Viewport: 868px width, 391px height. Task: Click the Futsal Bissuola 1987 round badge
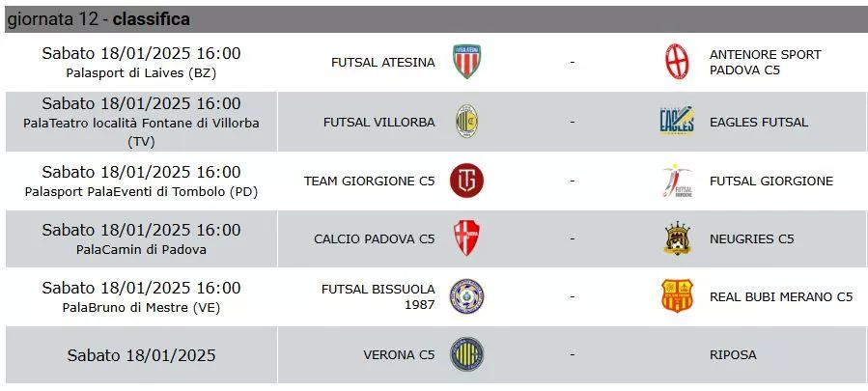pos(466,296)
